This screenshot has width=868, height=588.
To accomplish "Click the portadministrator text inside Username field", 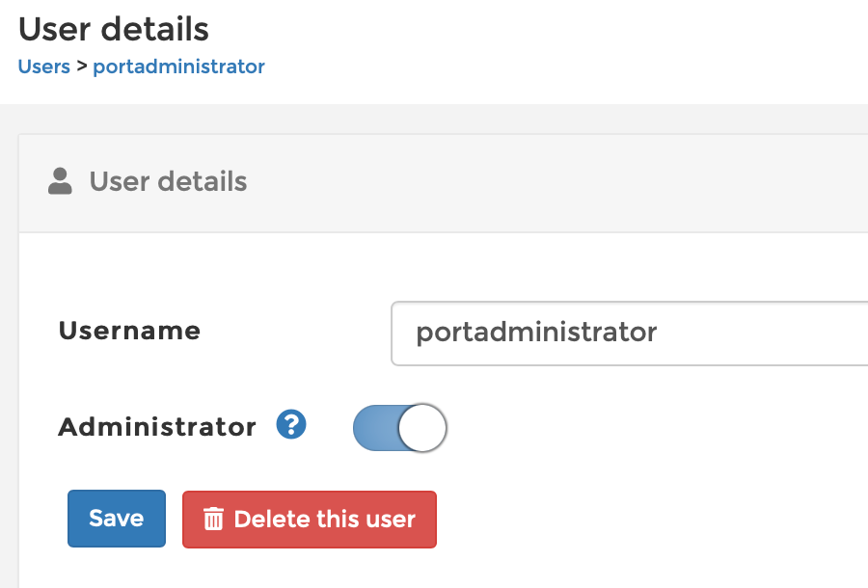I will tap(536, 333).
